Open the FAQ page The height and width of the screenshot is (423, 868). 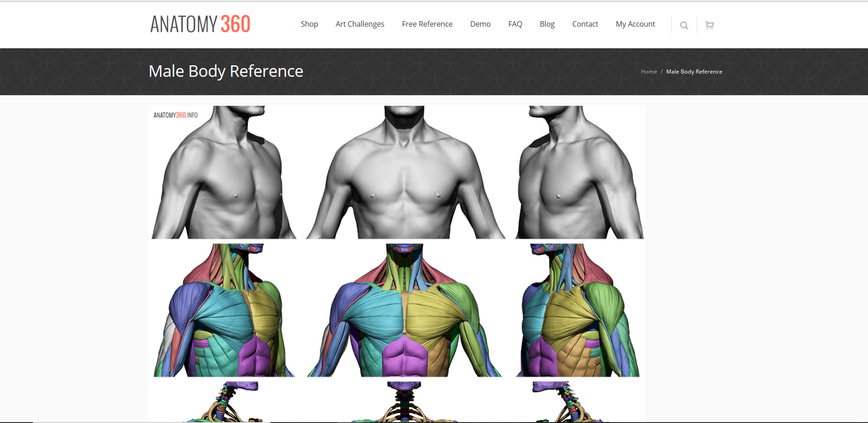(x=515, y=24)
